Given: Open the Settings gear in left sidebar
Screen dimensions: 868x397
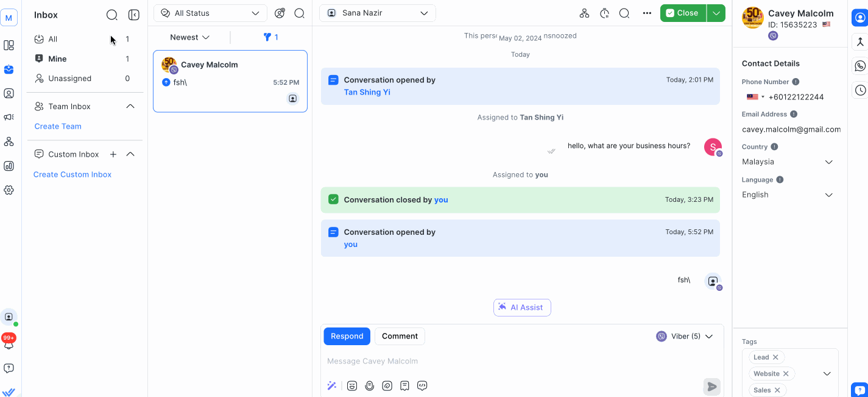Looking at the screenshot, I should click(9, 190).
